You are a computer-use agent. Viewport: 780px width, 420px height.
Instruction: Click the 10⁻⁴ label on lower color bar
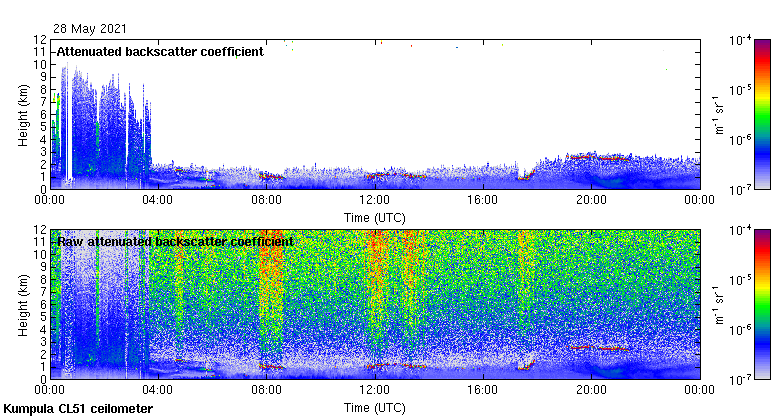740,230
